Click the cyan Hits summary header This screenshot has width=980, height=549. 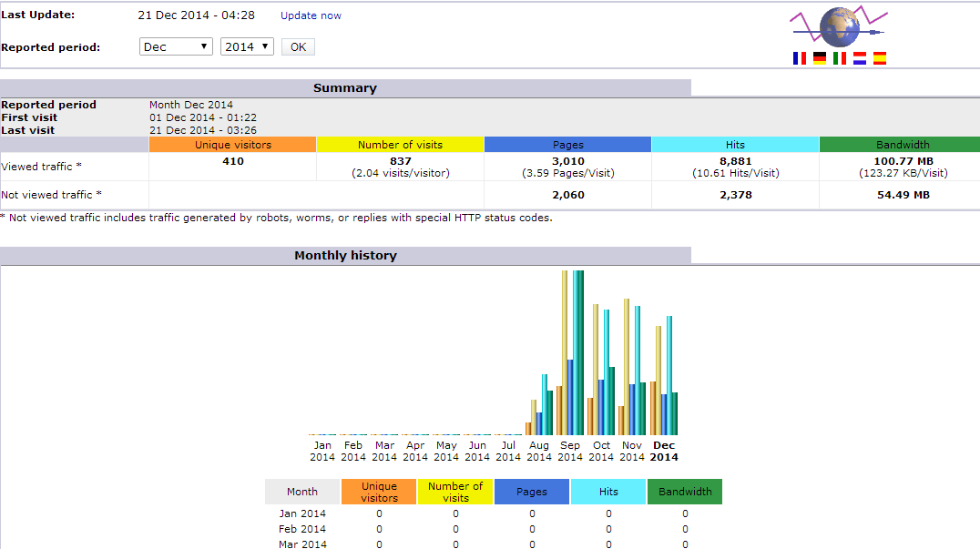click(735, 145)
